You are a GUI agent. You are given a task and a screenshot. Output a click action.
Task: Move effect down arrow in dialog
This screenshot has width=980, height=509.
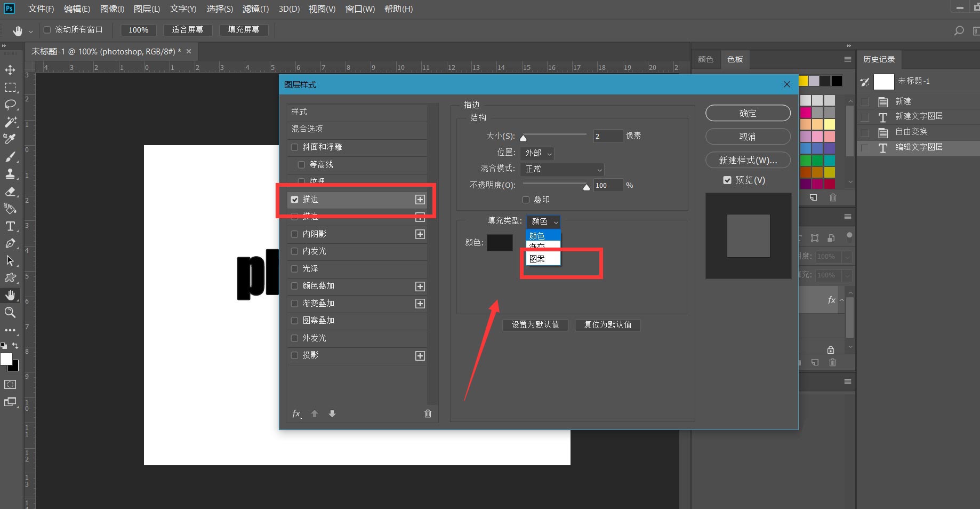click(x=332, y=413)
